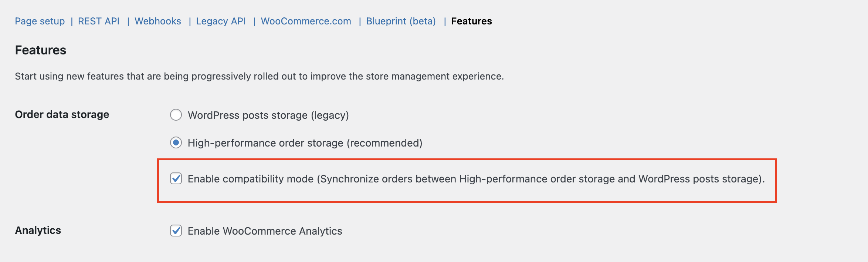
Task: Go to the Webhooks section
Action: coord(157,21)
